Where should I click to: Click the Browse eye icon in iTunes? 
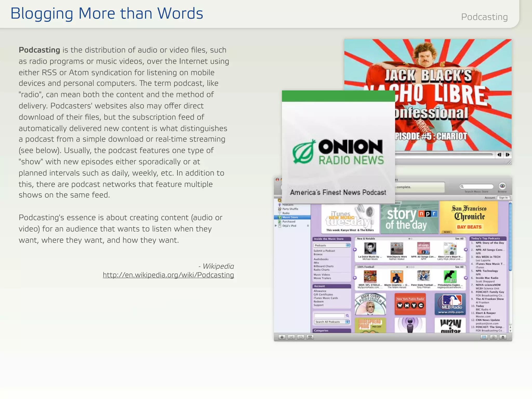pos(502,186)
